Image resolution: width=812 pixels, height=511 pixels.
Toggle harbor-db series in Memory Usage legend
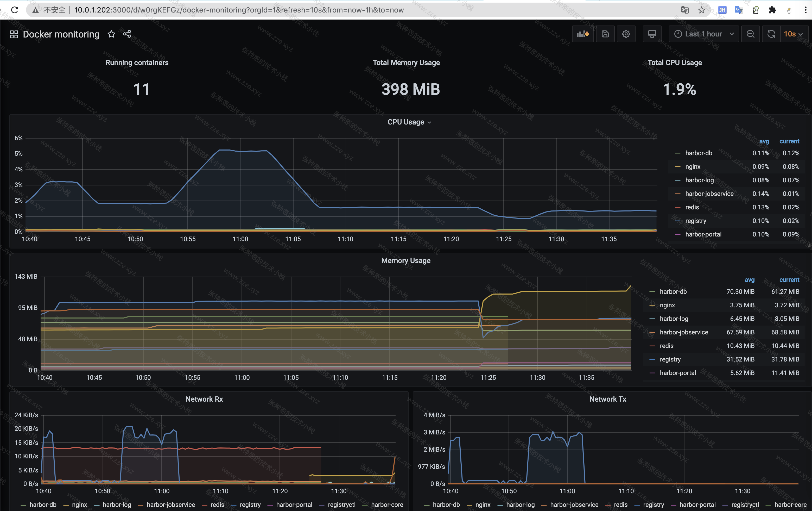673,292
